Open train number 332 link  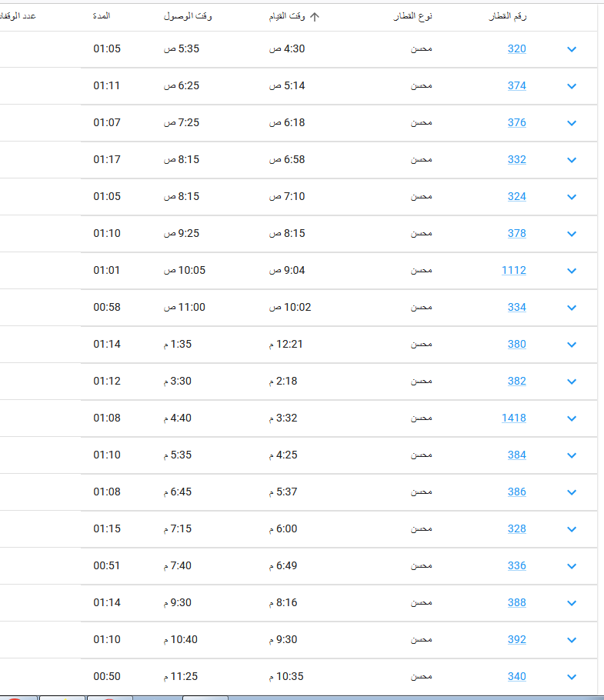516,159
